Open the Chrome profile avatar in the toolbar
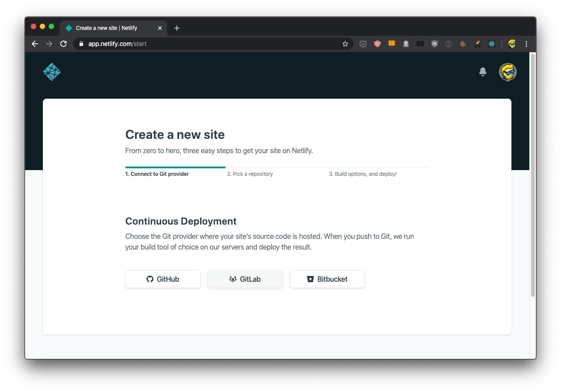The height and width of the screenshot is (392, 561). 512,44
